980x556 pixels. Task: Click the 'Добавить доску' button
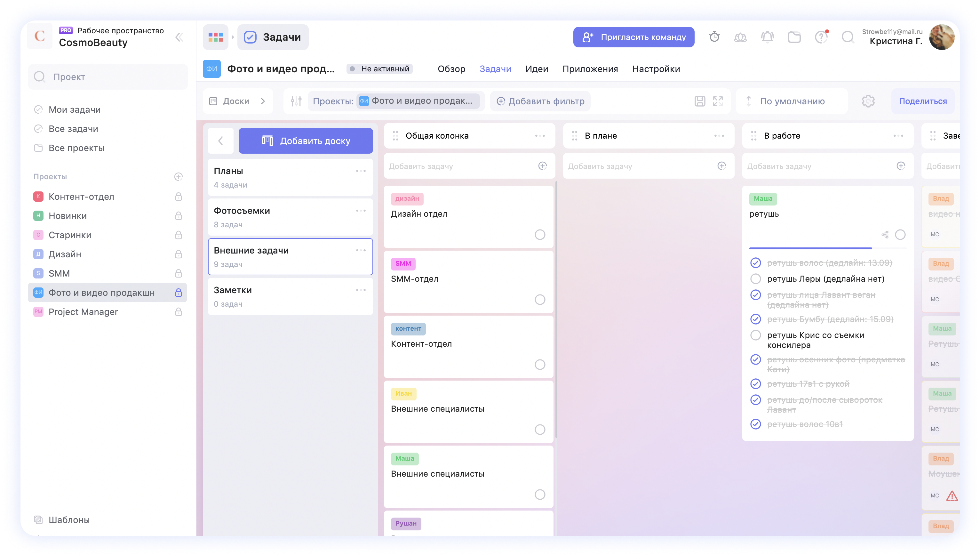coord(305,141)
